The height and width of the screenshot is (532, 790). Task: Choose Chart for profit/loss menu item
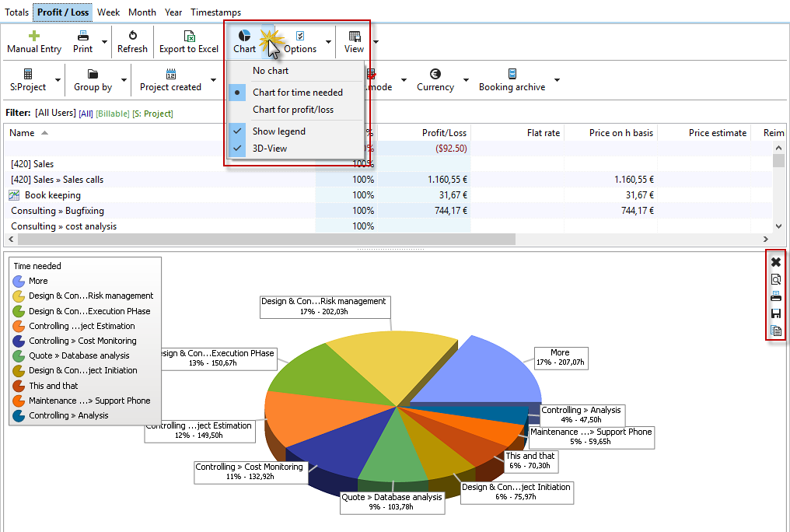pyautogui.click(x=292, y=110)
